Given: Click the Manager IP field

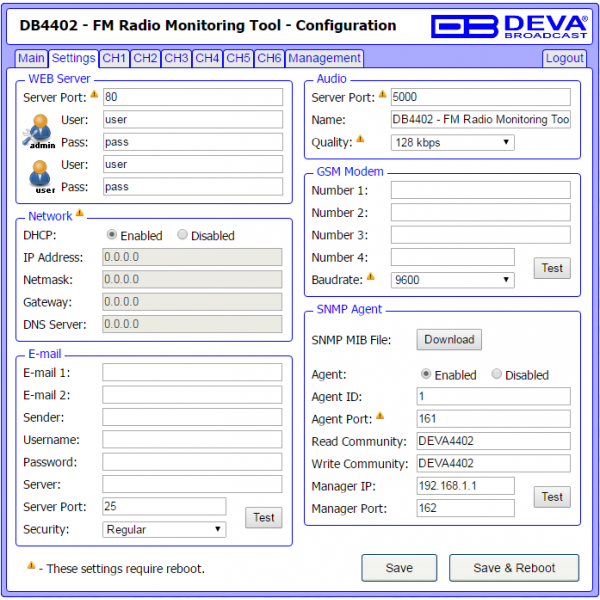Looking at the screenshot, I should [466, 486].
